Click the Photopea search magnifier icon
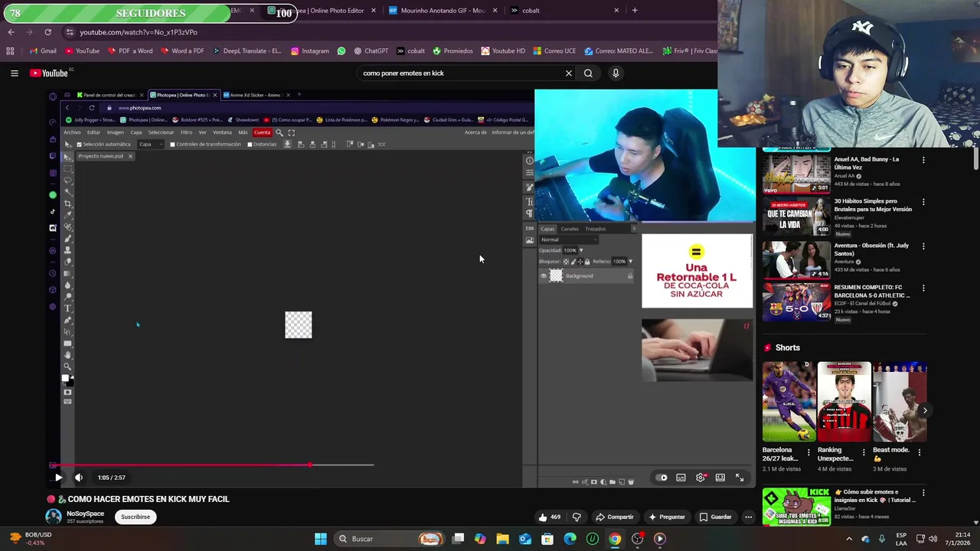Image resolution: width=980 pixels, height=551 pixels. point(279,132)
